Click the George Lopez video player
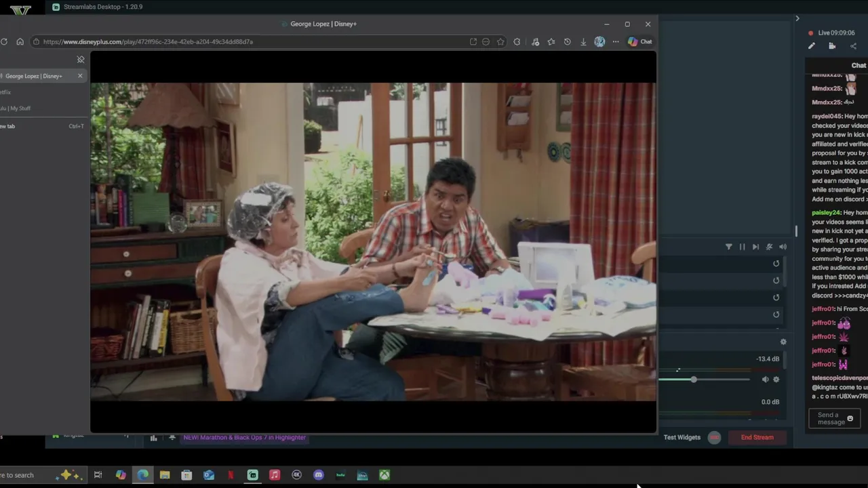Viewport: 868px width, 488px height. tap(373, 242)
